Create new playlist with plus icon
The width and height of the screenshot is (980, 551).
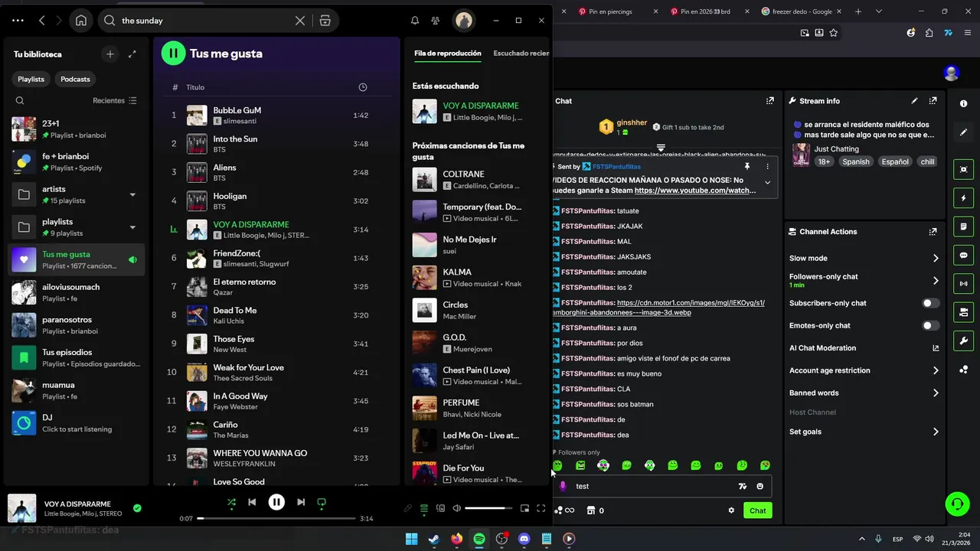tap(110, 54)
